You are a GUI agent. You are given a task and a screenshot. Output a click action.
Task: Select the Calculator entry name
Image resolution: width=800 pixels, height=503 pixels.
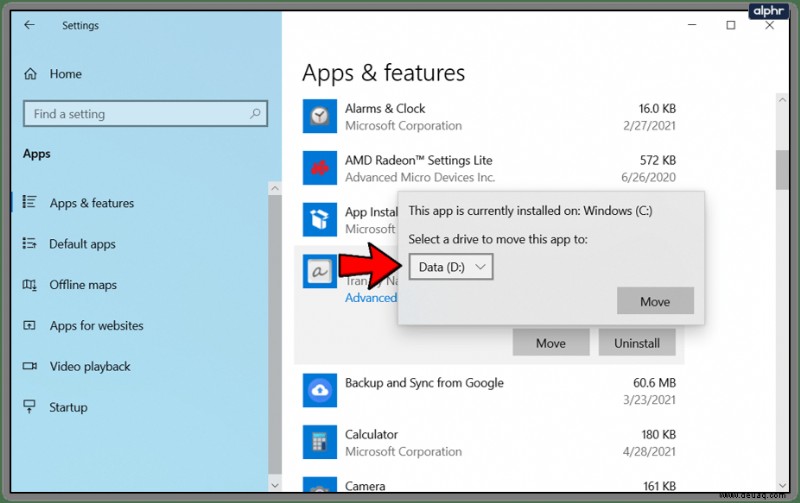coord(371,435)
